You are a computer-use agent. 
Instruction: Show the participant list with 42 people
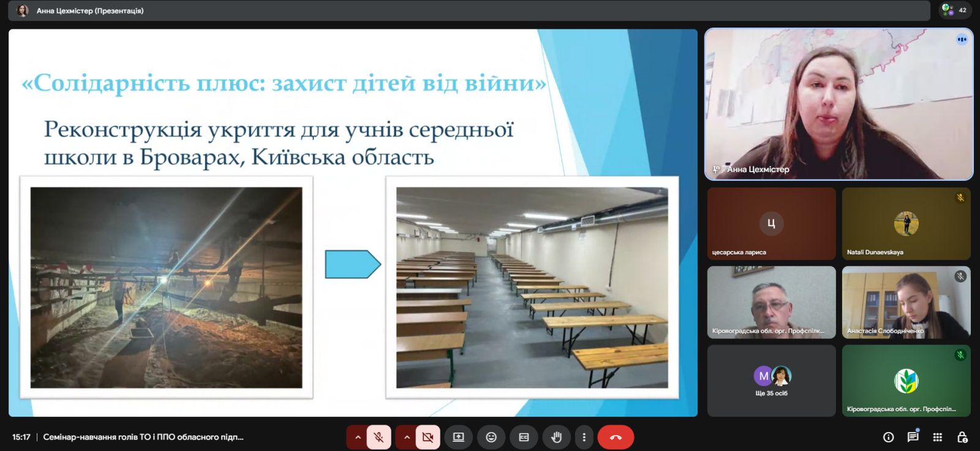pos(955,10)
